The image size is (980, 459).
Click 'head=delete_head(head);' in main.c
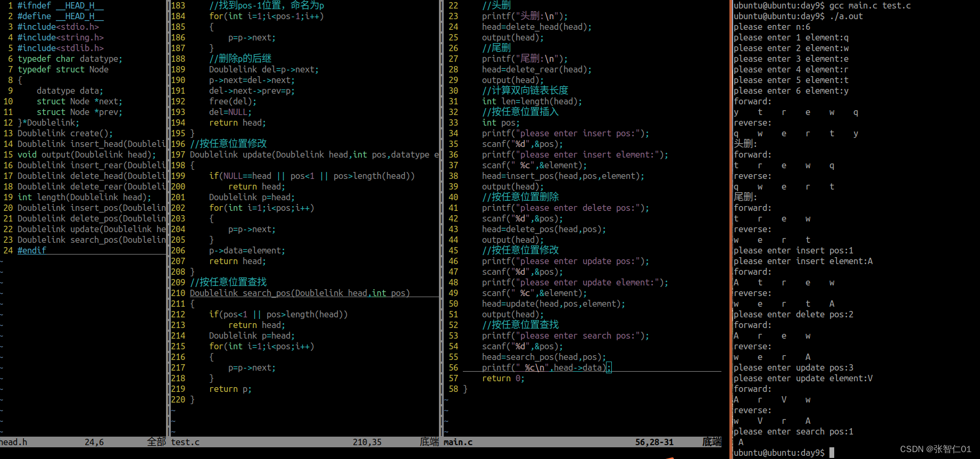point(537,27)
